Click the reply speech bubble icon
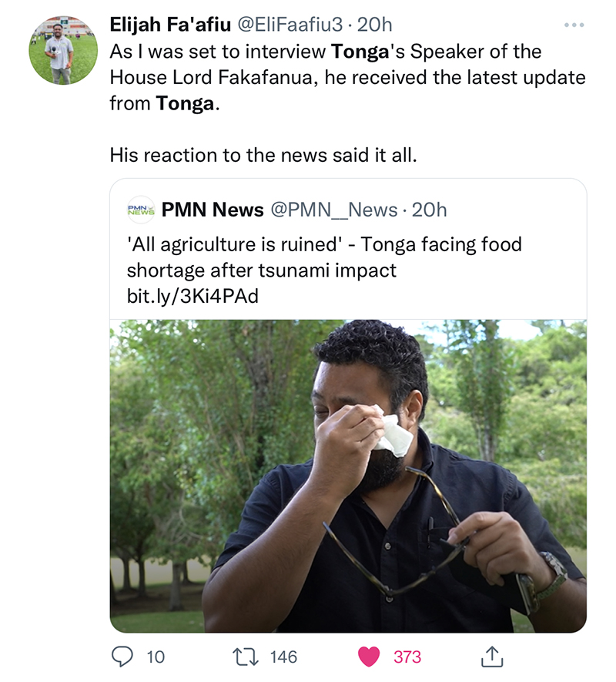Viewport: 616px width, 682px height. click(123, 657)
